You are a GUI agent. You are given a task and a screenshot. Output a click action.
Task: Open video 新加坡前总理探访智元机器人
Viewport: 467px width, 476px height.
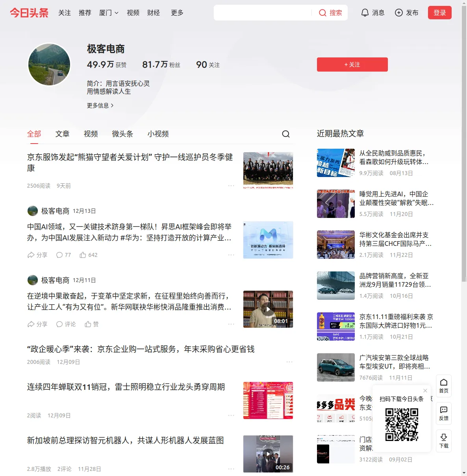125,440
